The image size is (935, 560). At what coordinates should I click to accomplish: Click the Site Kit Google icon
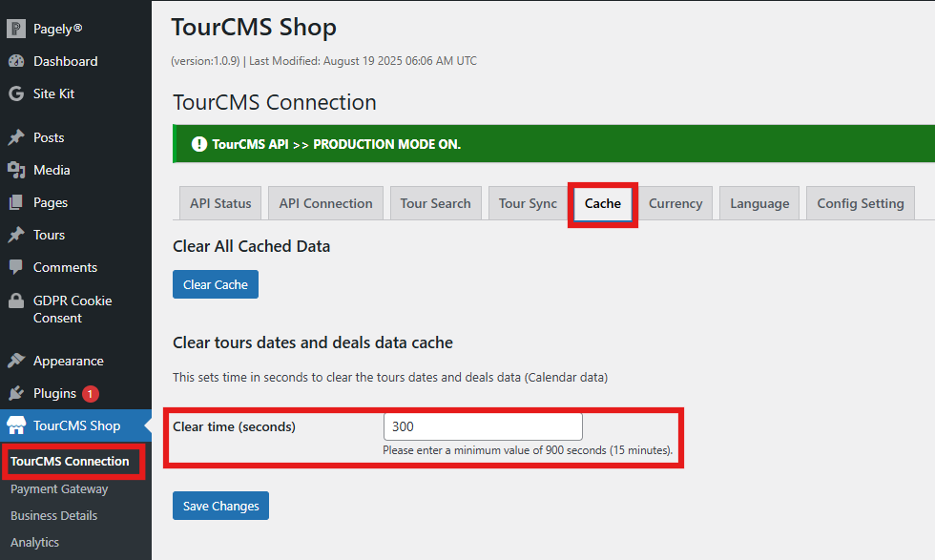(16, 93)
